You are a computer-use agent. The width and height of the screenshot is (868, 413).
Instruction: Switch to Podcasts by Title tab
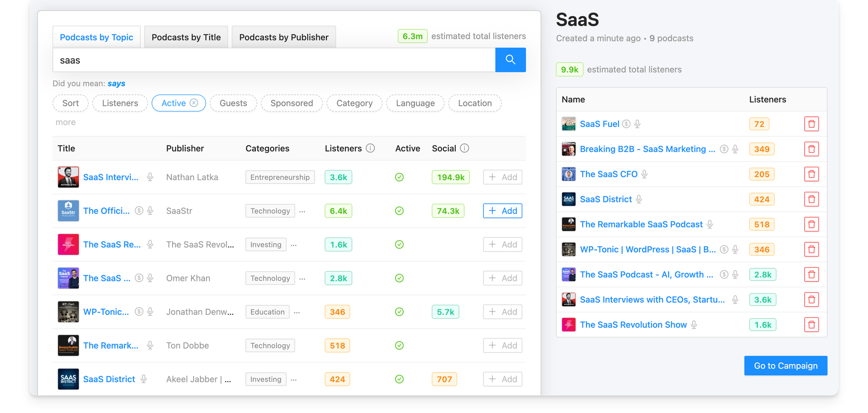click(x=186, y=37)
